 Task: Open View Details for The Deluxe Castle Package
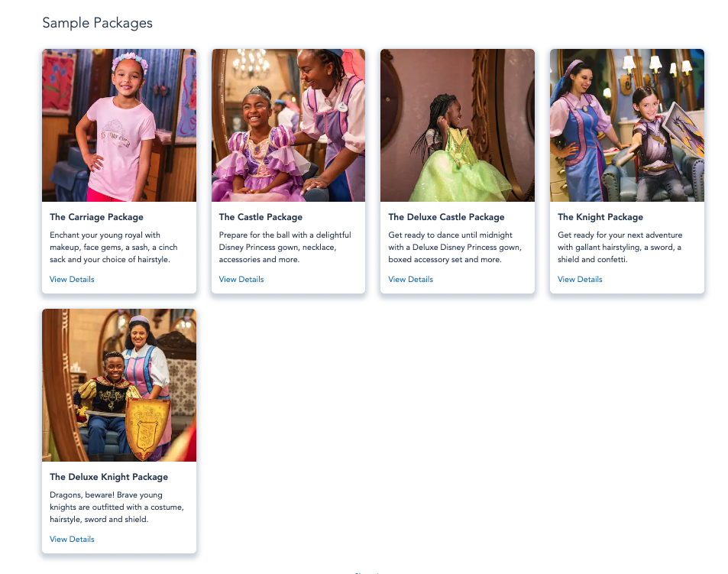point(410,279)
